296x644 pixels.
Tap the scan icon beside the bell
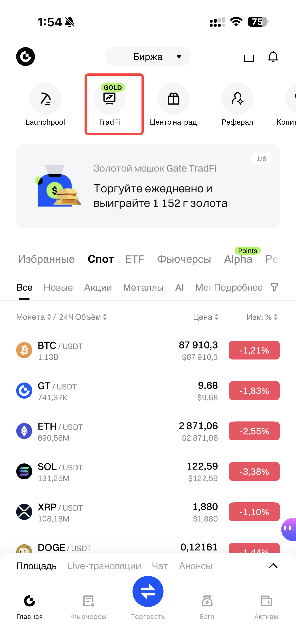tap(249, 57)
